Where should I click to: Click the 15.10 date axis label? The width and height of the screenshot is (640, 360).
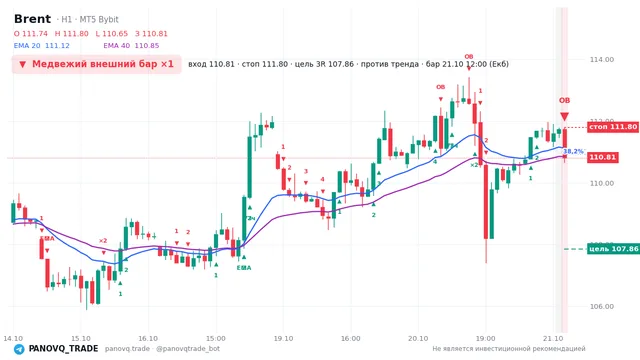[80, 338]
